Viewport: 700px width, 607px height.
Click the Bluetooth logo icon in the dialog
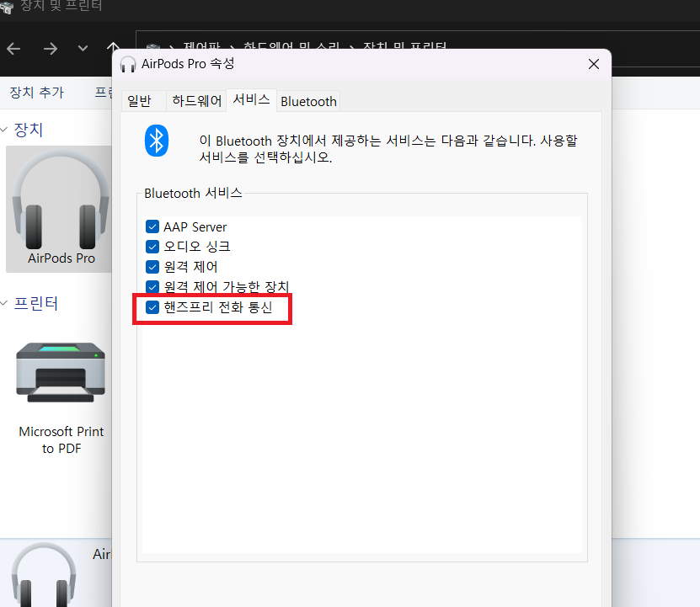tap(157, 141)
